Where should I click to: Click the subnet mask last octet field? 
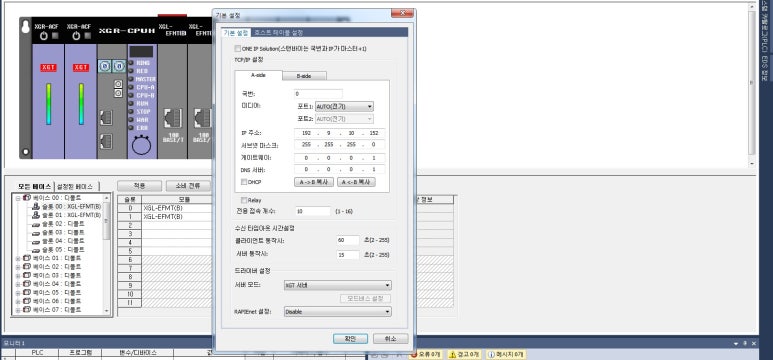tap(374, 145)
